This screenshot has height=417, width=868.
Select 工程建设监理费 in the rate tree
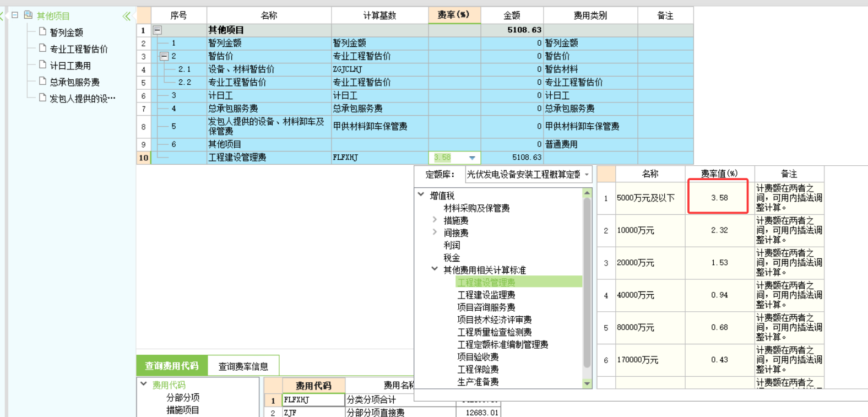coord(486,295)
